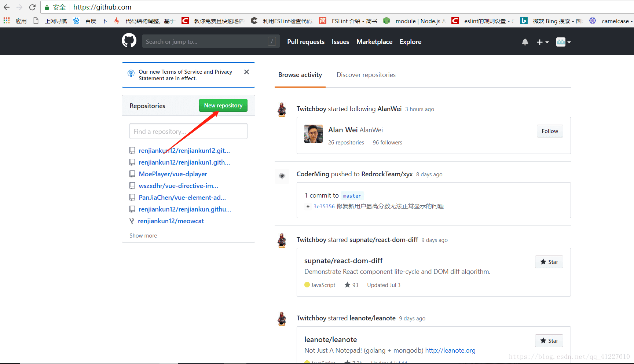Click the 93 stars count
The height and width of the screenshot is (364, 634).
point(351,285)
